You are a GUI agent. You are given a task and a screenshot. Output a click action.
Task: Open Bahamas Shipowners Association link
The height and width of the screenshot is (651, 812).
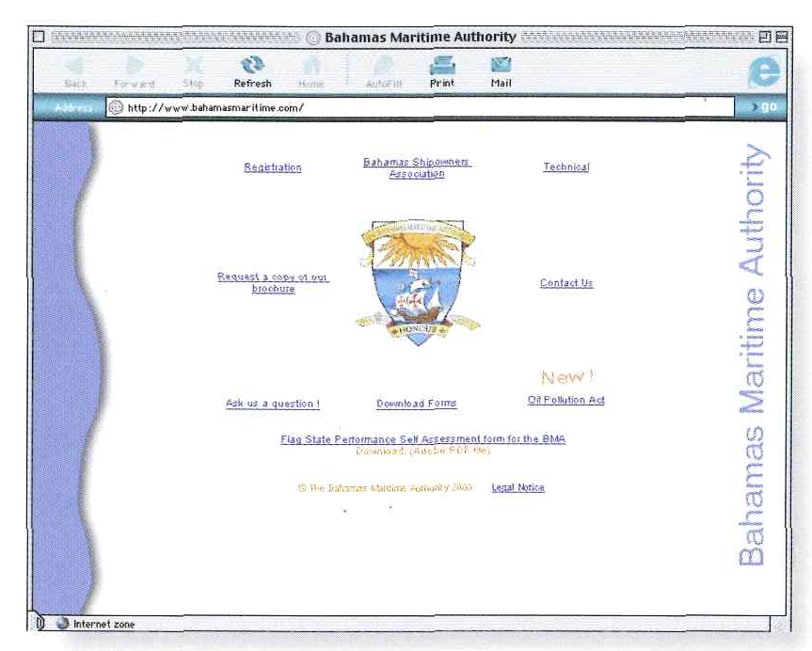(417, 167)
